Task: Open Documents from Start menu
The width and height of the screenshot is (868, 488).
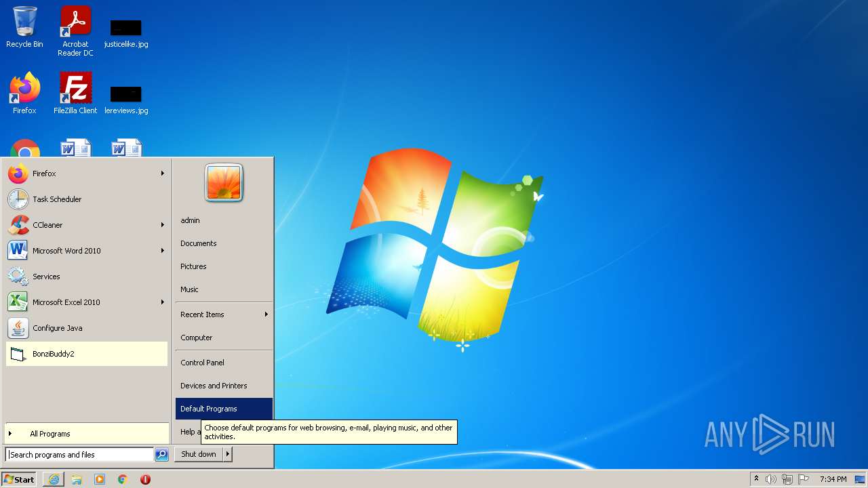Action: click(x=224, y=243)
